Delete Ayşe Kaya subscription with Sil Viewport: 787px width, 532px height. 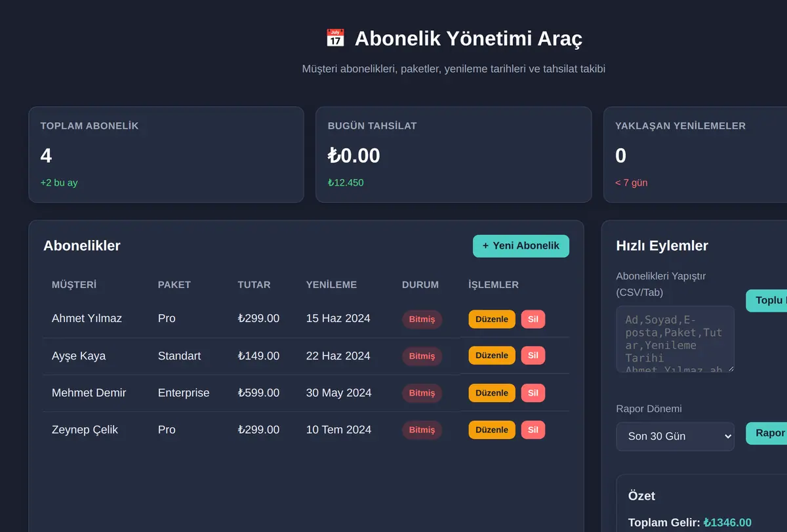point(533,356)
